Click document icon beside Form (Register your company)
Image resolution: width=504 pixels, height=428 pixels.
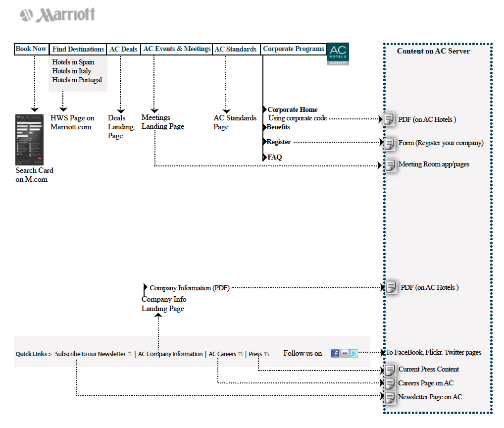click(390, 143)
